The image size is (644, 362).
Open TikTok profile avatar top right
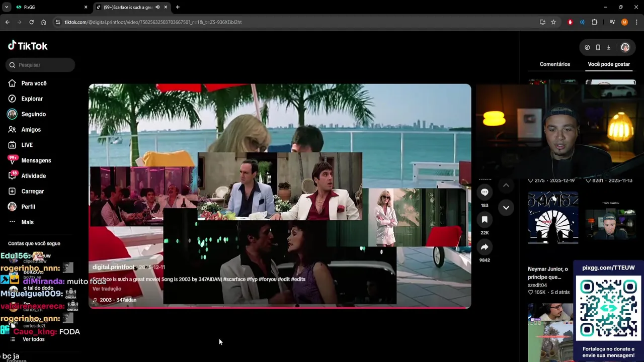point(625,47)
